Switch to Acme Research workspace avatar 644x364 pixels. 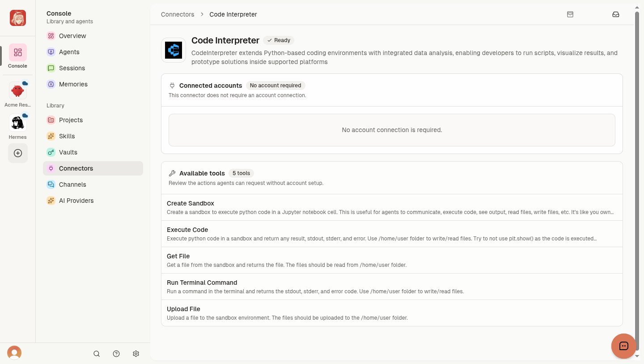tap(18, 91)
